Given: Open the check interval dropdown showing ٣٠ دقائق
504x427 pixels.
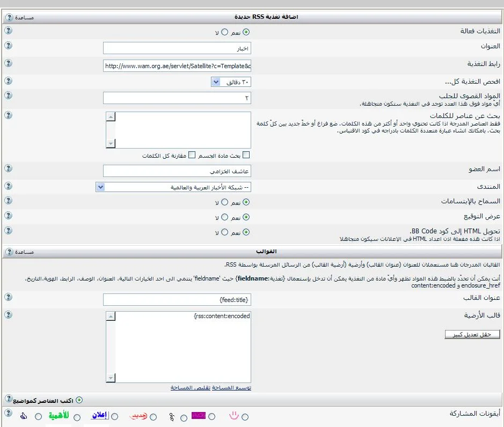Looking at the screenshot, I should (x=231, y=82).
